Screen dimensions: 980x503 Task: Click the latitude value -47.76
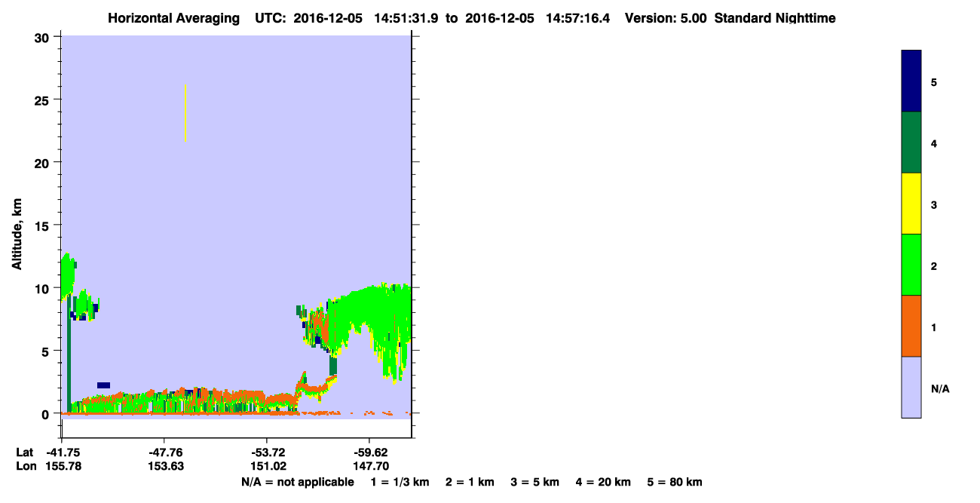[164, 452]
